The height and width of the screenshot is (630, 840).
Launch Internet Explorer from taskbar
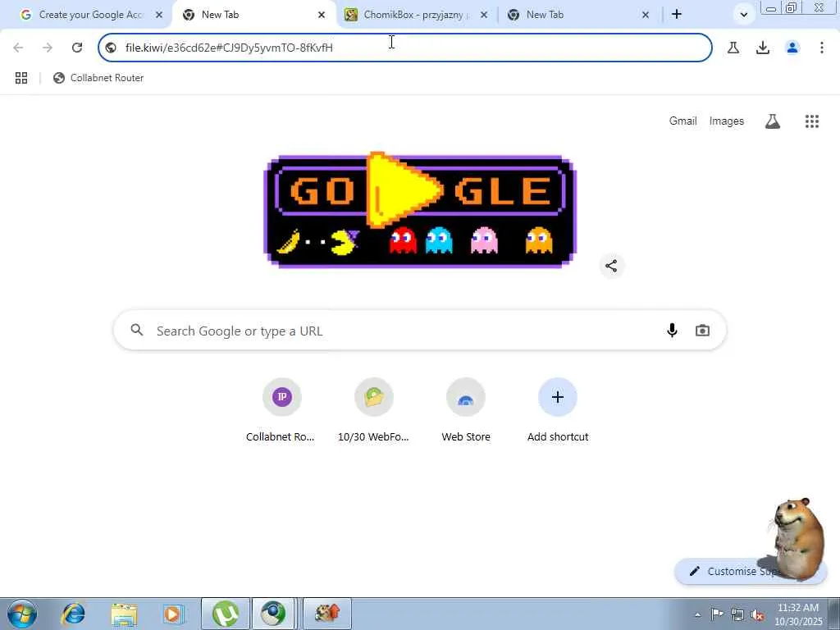(73, 614)
